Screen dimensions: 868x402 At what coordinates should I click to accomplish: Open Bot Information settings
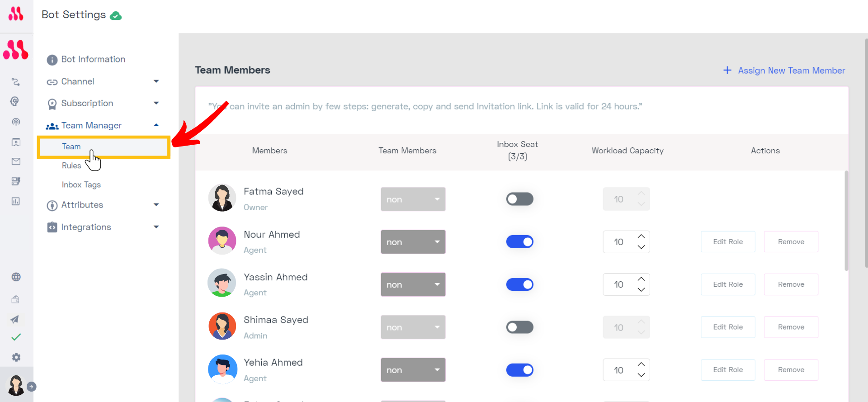[93, 59]
